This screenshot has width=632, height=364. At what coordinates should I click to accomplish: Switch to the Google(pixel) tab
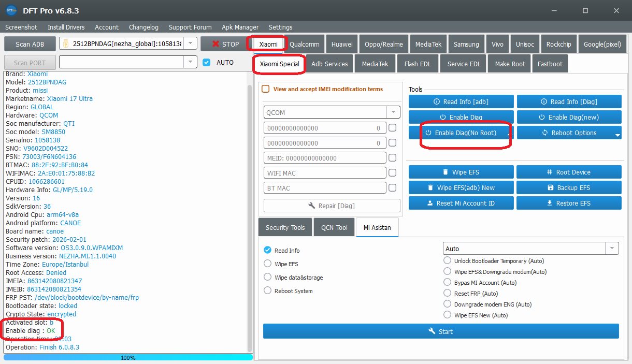[602, 44]
